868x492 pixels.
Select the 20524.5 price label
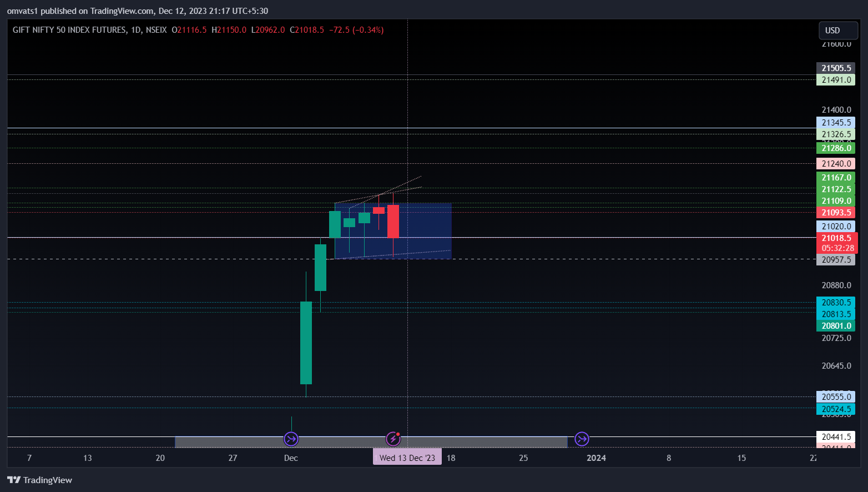(x=836, y=409)
